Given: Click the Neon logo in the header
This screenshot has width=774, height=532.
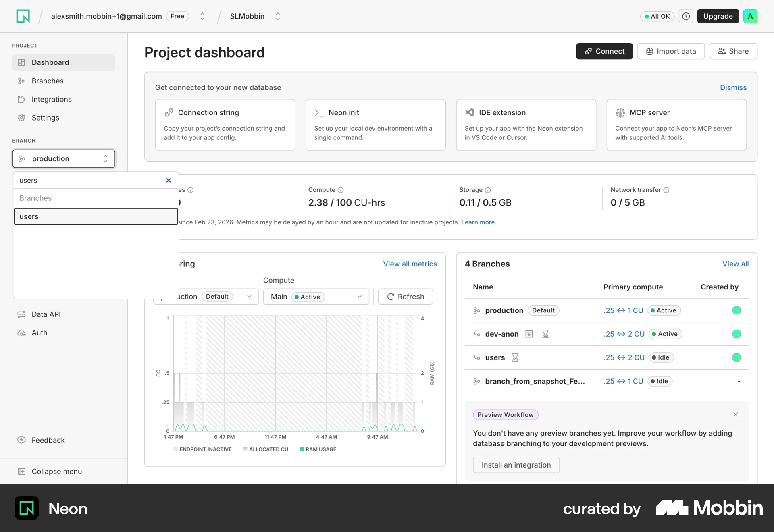Looking at the screenshot, I should (x=23, y=16).
